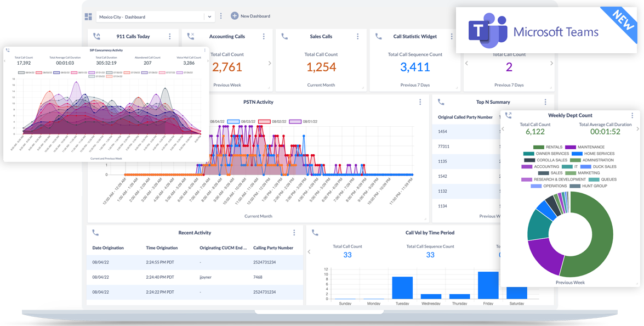Show next stats in Weekly Dept Count

pyautogui.click(x=638, y=129)
